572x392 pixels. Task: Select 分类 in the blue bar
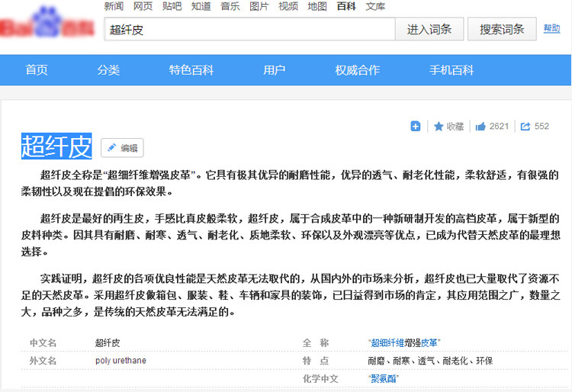[108, 69]
